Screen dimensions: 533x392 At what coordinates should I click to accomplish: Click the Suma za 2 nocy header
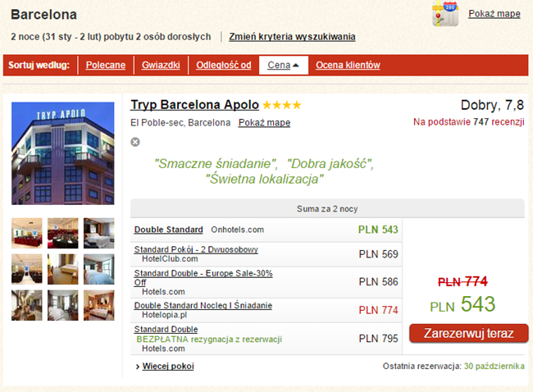coord(327,208)
